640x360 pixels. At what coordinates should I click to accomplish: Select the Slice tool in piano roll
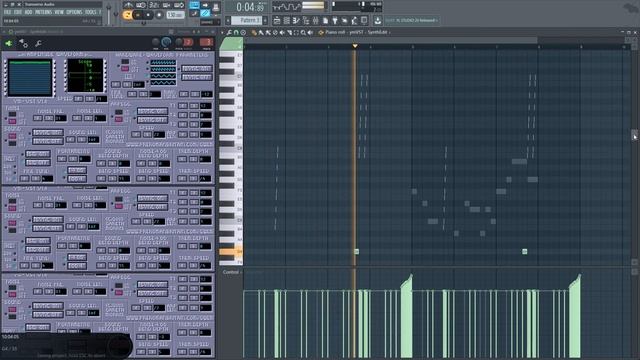(289, 32)
